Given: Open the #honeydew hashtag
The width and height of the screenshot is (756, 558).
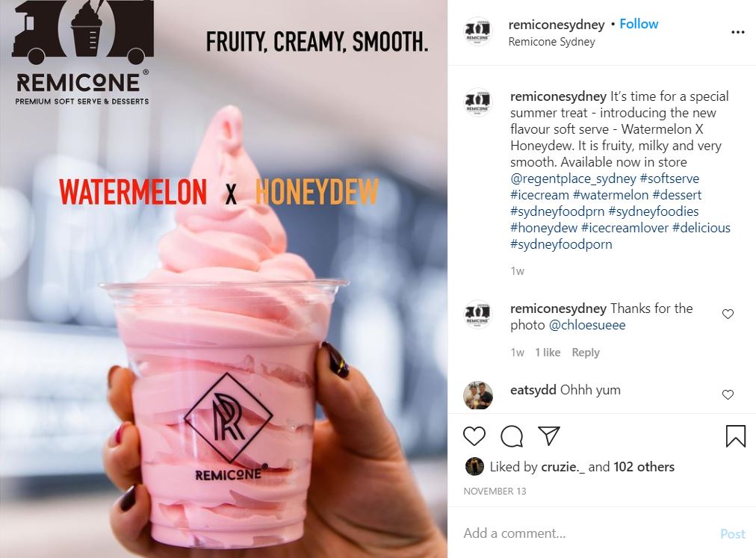Looking at the screenshot, I should point(543,228).
